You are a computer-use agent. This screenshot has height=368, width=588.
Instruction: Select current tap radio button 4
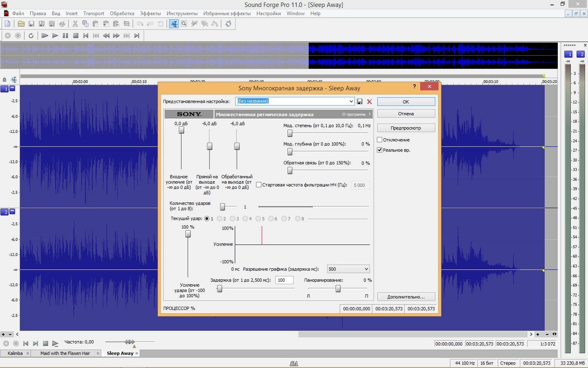click(245, 219)
